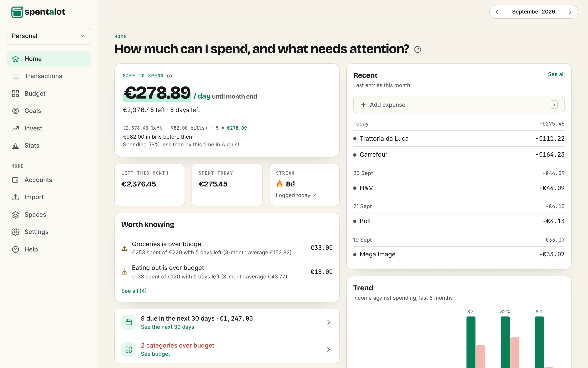Image resolution: width=588 pixels, height=368 pixels.
Task: Expand the 9 due in 30 days chevron
Action: [x=329, y=322]
